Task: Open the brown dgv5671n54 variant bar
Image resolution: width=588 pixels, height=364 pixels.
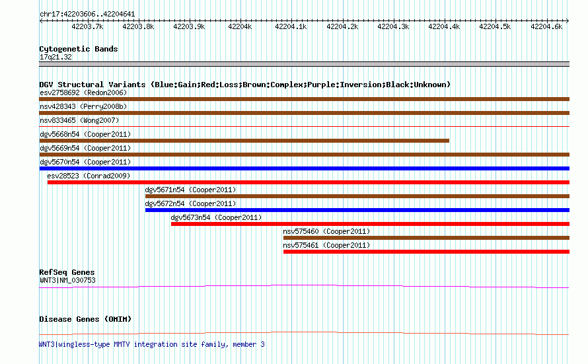Action: click(357, 196)
